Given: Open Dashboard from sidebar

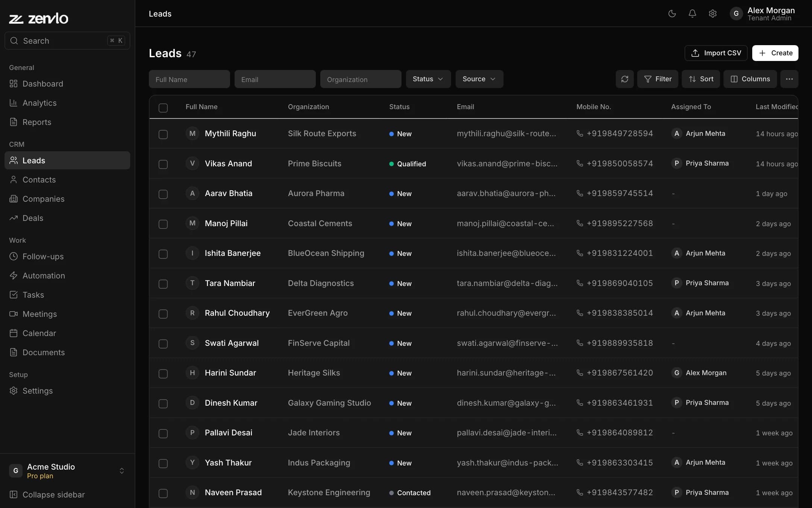Looking at the screenshot, I should click(x=67, y=84).
